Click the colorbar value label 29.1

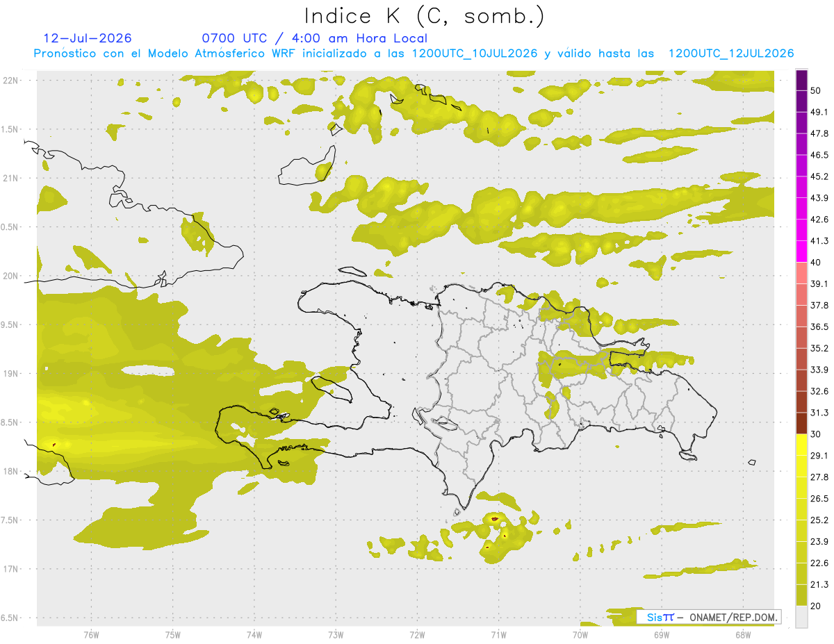819,456
